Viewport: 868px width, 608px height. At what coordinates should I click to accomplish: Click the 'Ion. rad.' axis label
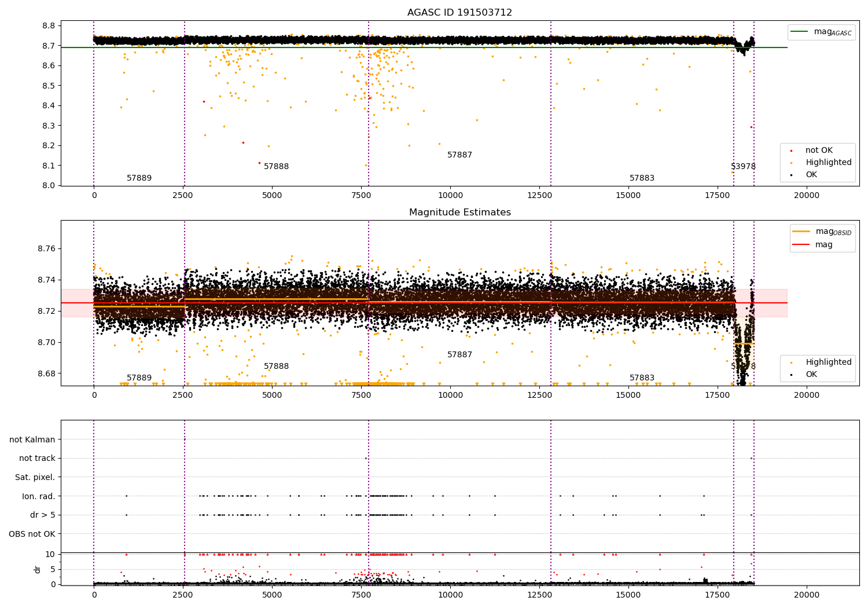pyautogui.click(x=39, y=496)
